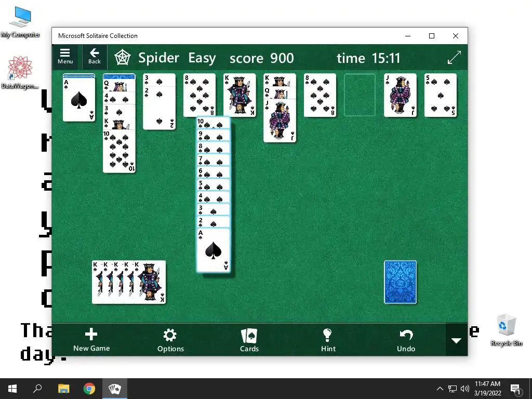This screenshot has width=532, height=399.
Task: Open the Menu hamburger button
Action: coord(65,57)
